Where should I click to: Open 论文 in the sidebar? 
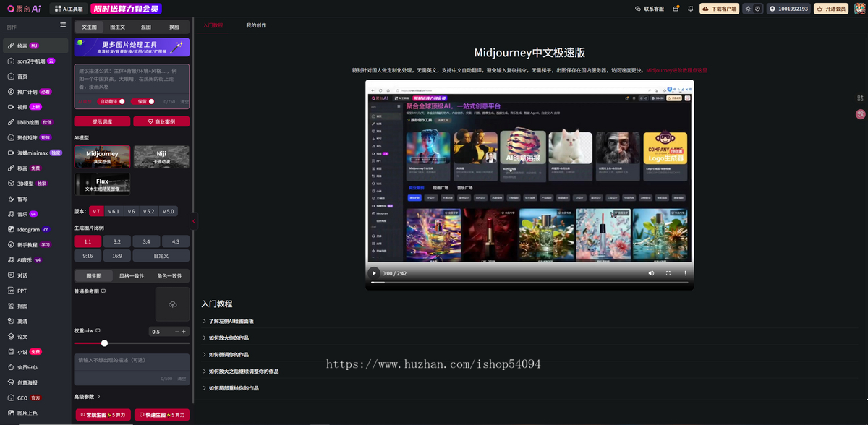35,336
